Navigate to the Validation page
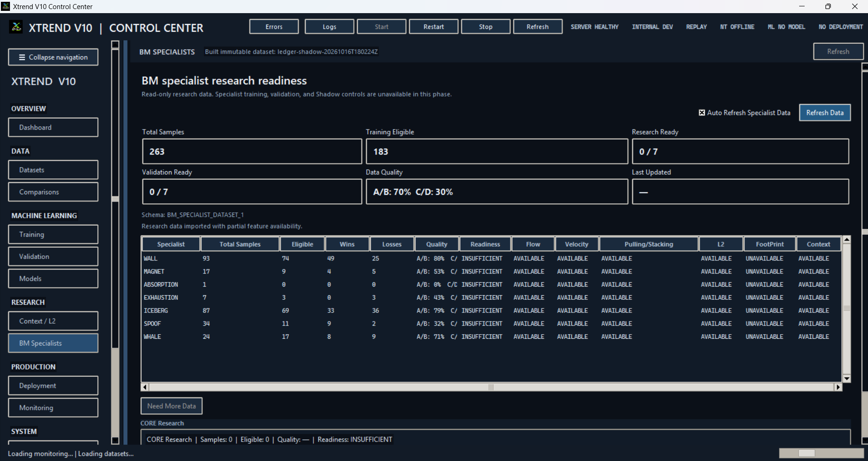 (53, 256)
